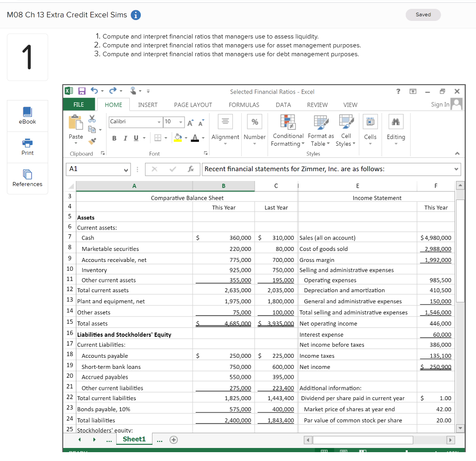Select the Sheet1 tab
The image size is (476, 461).
[134, 439]
